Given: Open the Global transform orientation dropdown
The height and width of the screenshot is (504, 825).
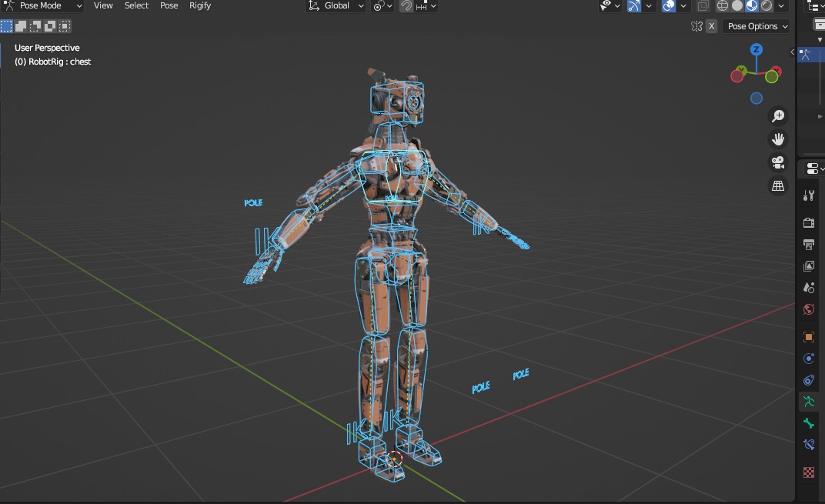Looking at the screenshot, I should click(x=336, y=6).
